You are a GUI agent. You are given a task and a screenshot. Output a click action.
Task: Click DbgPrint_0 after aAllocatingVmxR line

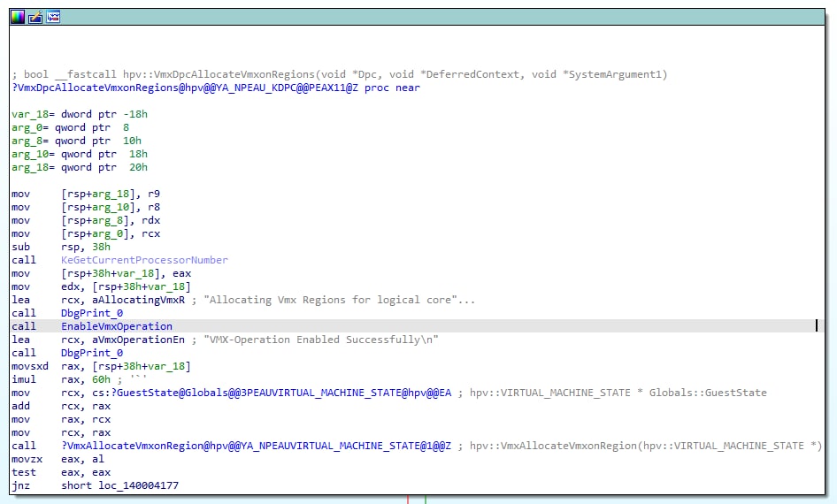pyautogui.click(x=92, y=313)
